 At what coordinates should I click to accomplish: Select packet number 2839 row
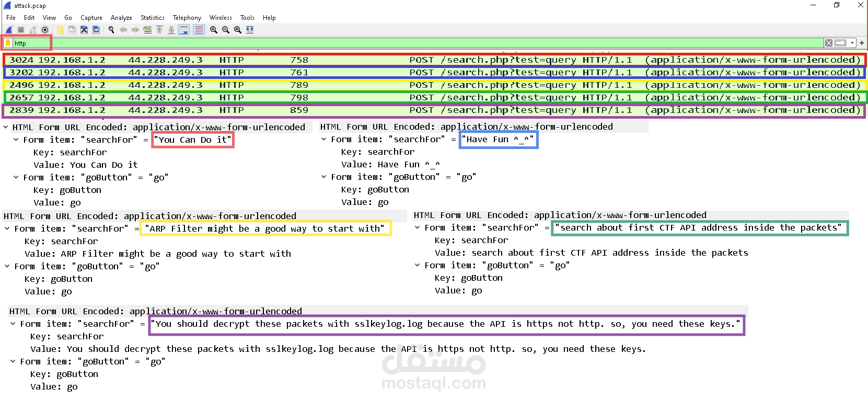click(434, 110)
